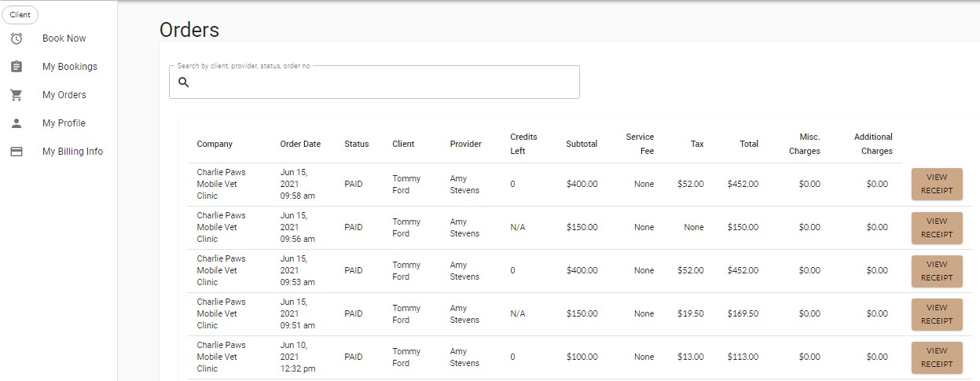The height and width of the screenshot is (381, 980).
Task: Click Amy Stevens in the 09:58 am row
Action: (x=464, y=184)
